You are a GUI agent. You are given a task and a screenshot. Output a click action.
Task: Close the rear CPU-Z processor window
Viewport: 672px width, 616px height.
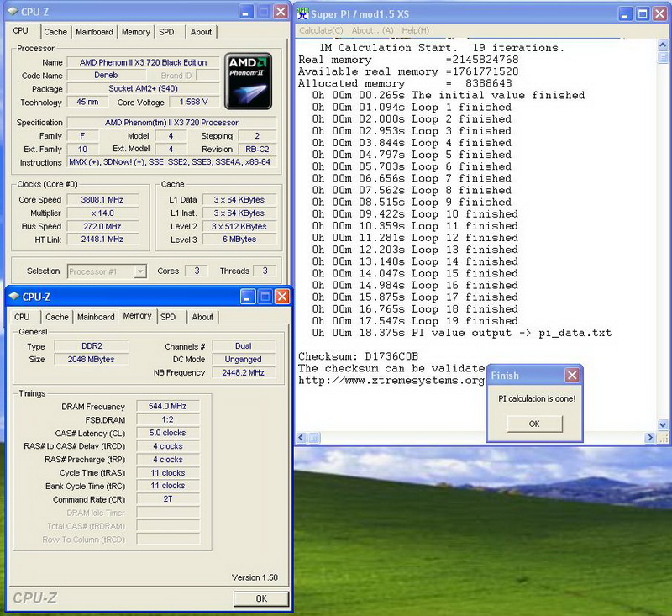click(280, 12)
